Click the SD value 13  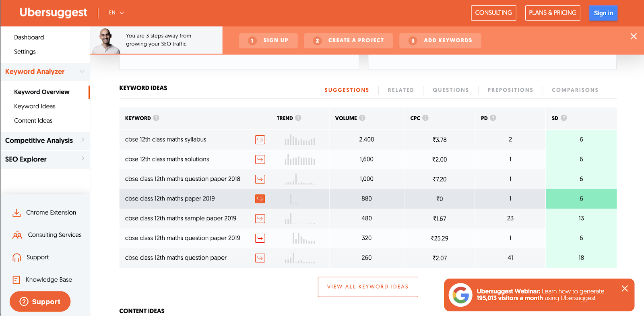point(581,219)
